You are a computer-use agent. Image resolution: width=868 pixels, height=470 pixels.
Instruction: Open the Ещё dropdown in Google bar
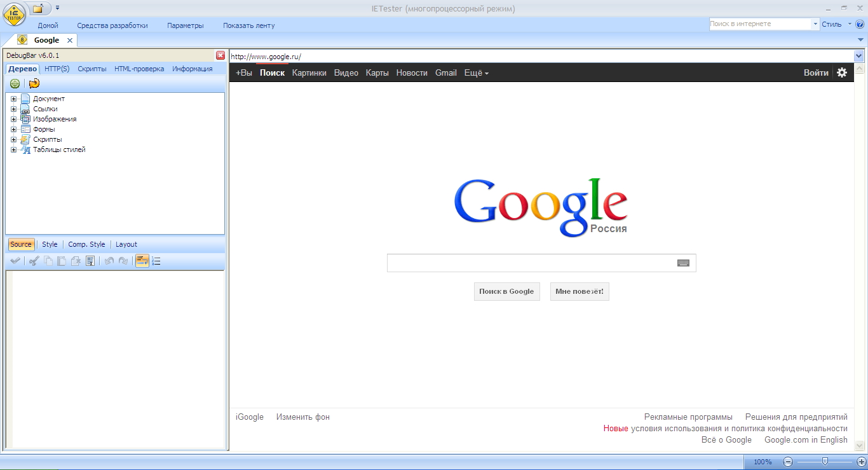tap(477, 73)
